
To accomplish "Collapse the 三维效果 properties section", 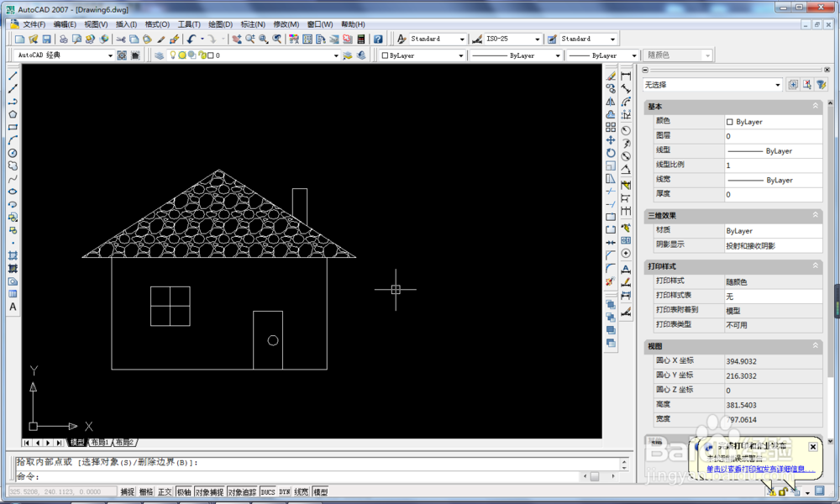I will tap(816, 215).
